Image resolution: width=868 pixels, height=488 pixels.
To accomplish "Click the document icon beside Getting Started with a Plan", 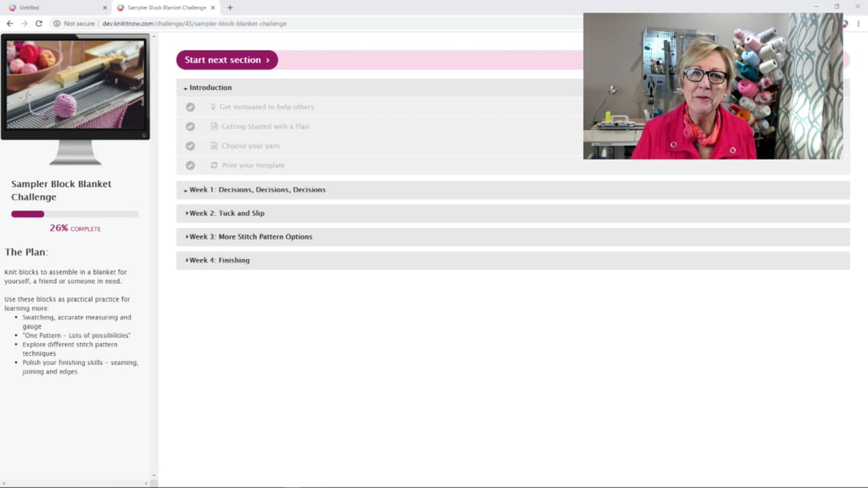I will click(x=214, y=126).
